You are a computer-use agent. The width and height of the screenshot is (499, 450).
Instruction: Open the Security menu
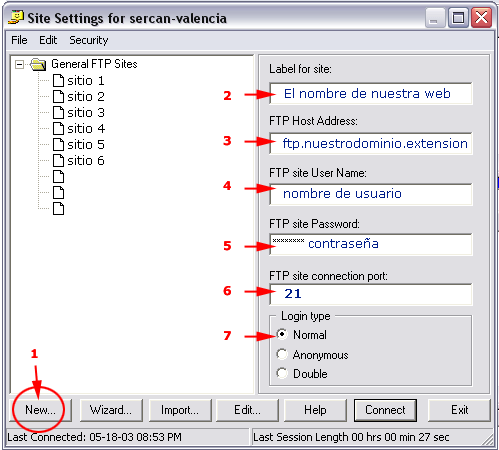89,40
